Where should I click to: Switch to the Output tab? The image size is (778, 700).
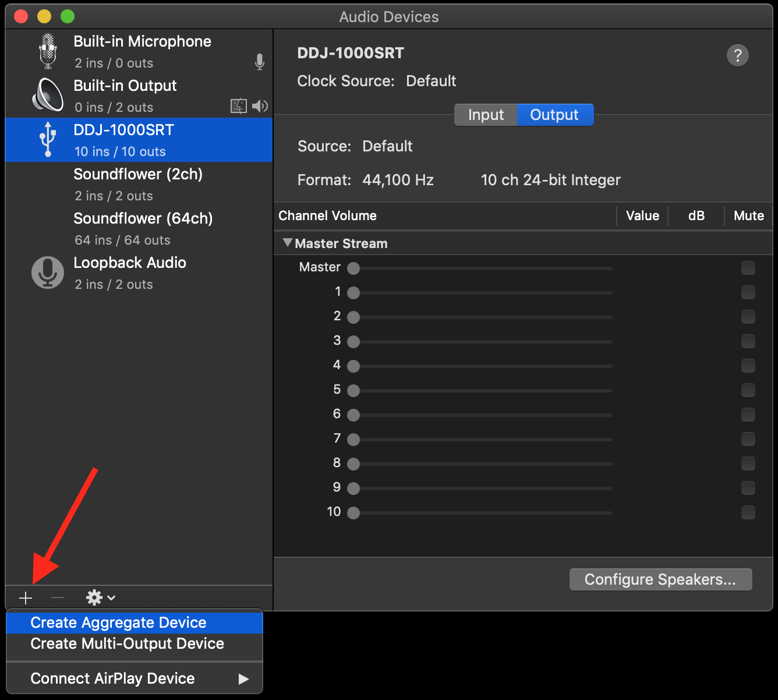pos(555,115)
